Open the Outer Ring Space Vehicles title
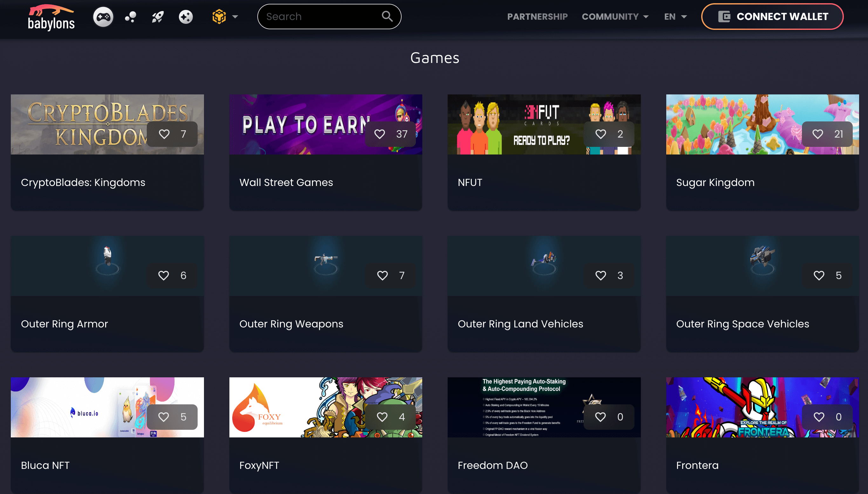The image size is (868, 494). (743, 324)
